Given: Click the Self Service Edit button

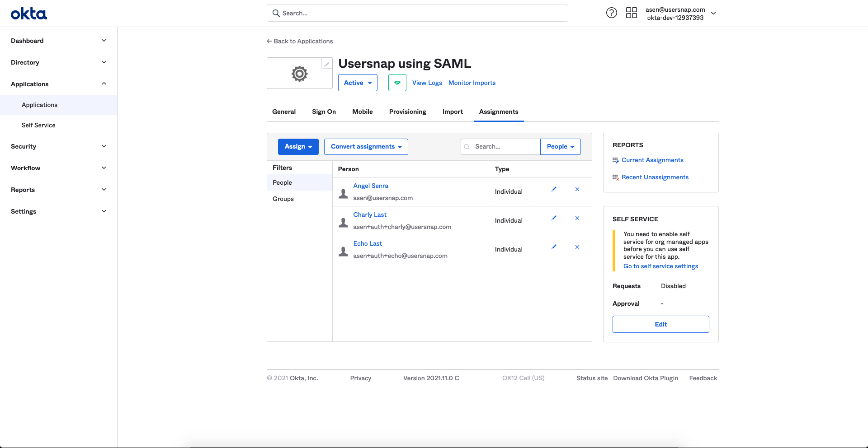Looking at the screenshot, I should pos(661,324).
